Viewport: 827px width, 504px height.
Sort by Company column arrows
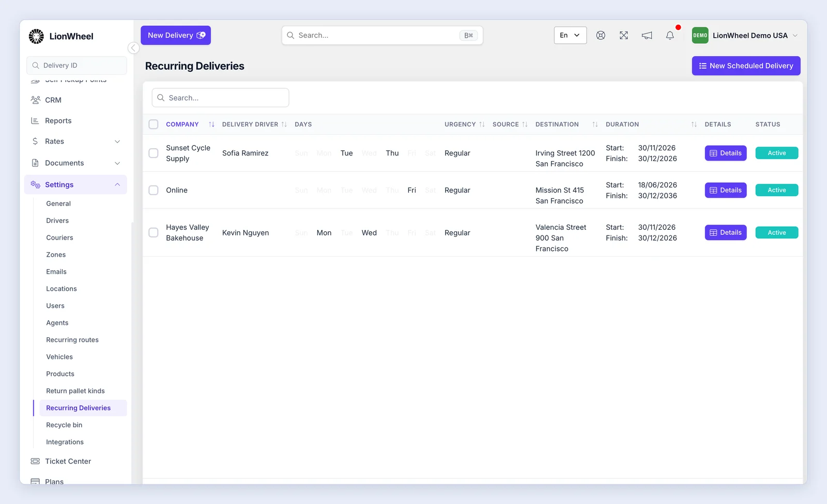point(211,124)
